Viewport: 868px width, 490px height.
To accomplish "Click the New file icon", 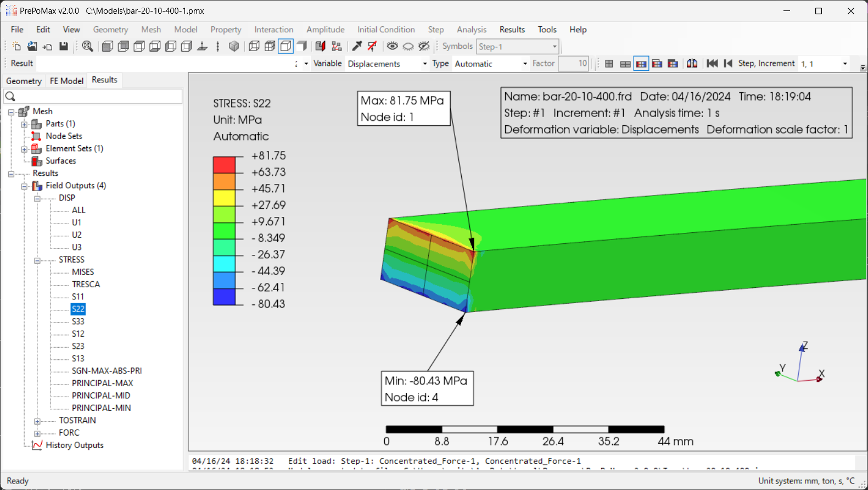I will (x=16, y=46).
